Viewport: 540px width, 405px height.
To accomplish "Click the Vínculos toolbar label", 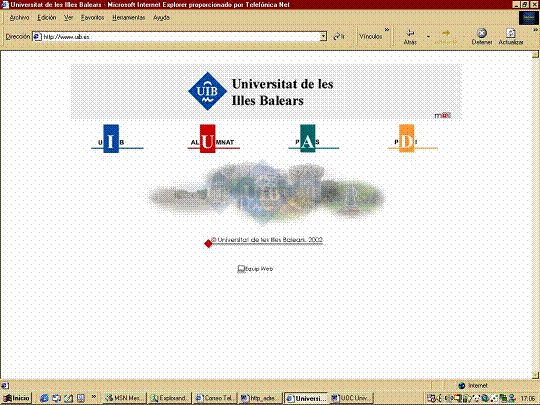I will 370,36.
